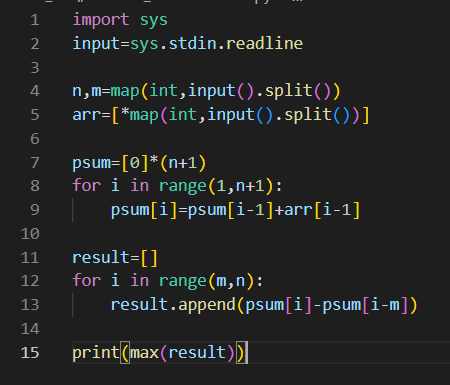450x385 pixels.
Task: Place cursor on 'readline' in line 2
Action: point(265,44)
